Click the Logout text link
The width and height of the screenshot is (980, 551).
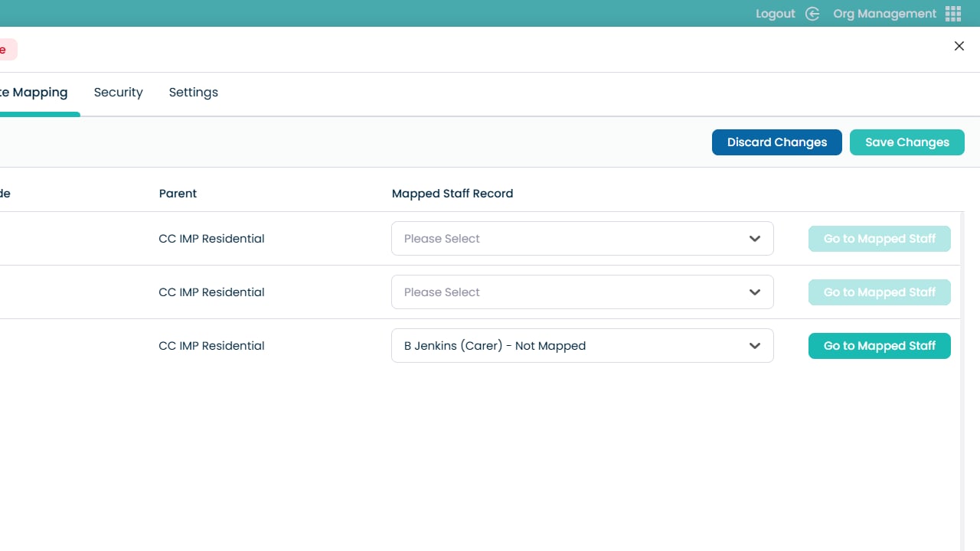(775, 14)
